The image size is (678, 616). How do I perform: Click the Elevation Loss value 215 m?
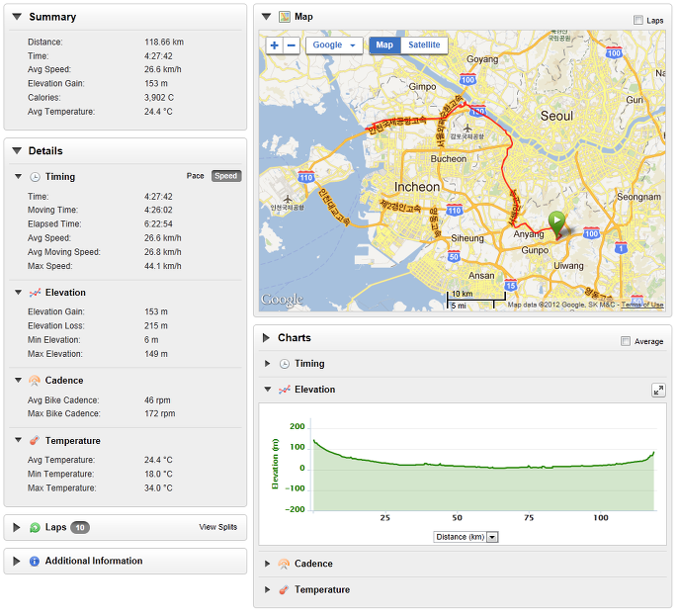(x=156, y=326)
